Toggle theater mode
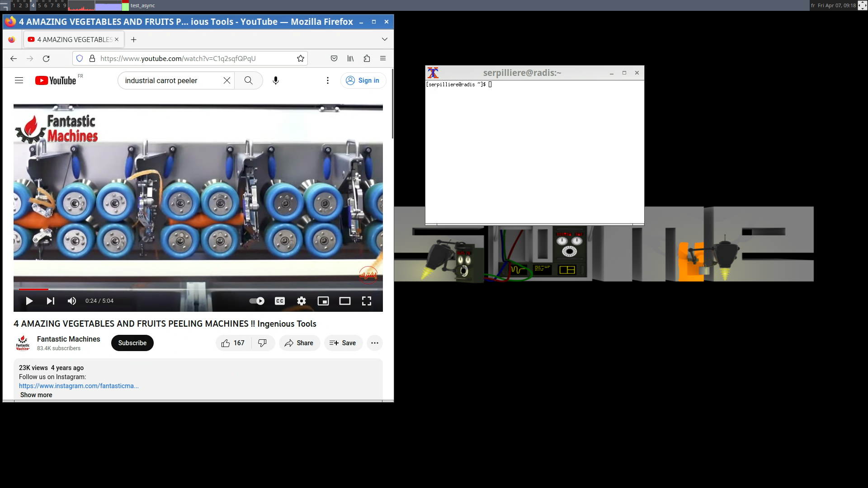The image size is (868, 488). point(345,301)
